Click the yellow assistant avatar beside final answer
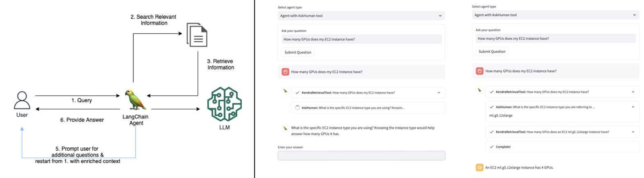The width and height of the screenshot is (644, 178). pos(479,167)
